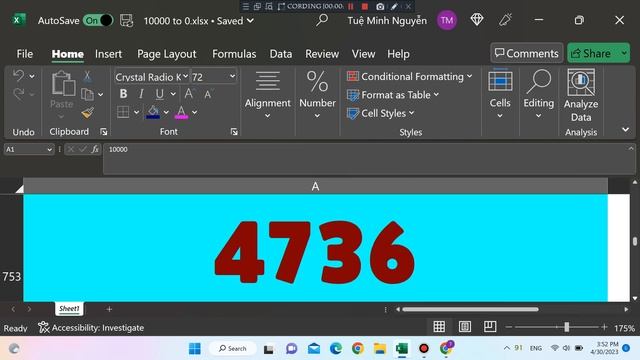
Task: Collapse the ribbon with the chevron
Action: coord(625,130)
